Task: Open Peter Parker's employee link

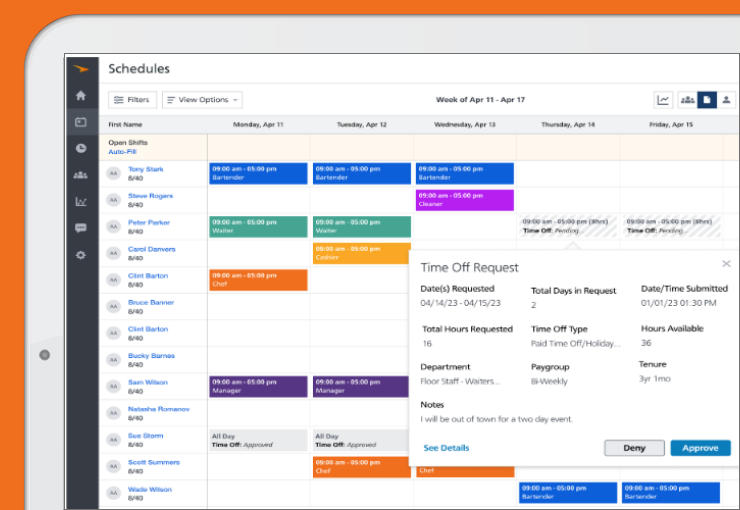Action: tap(149, 223)
